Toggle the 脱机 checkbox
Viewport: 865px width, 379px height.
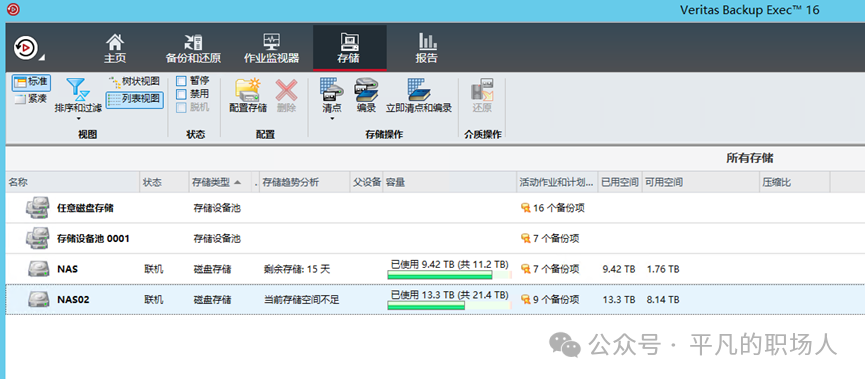181,108
